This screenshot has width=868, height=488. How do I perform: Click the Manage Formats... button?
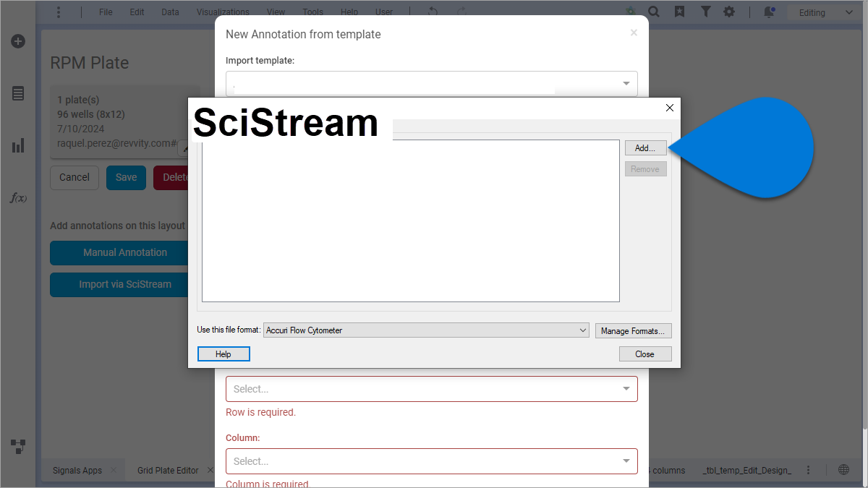634,330
